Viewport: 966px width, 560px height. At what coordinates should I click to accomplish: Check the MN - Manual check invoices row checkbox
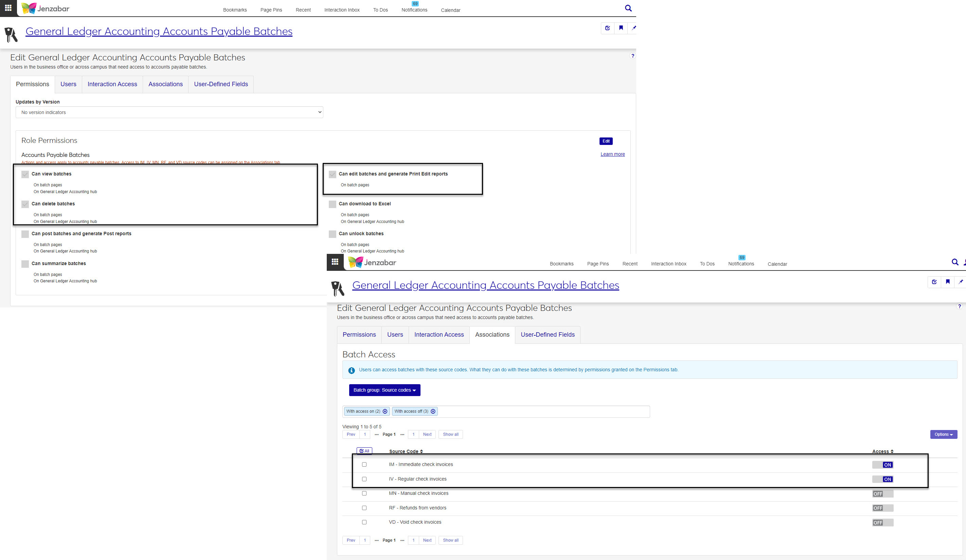click(364, 493)
